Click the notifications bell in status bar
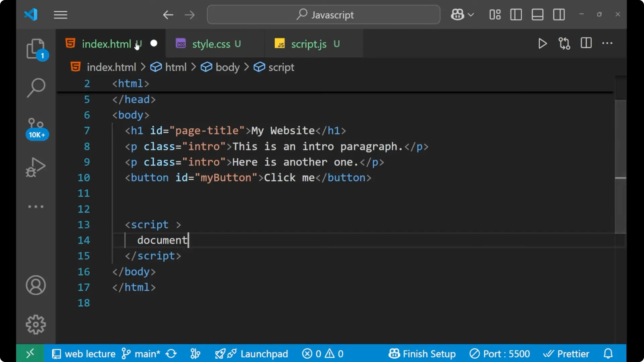Viewport: 644px width, 362px height. [608, 353]
